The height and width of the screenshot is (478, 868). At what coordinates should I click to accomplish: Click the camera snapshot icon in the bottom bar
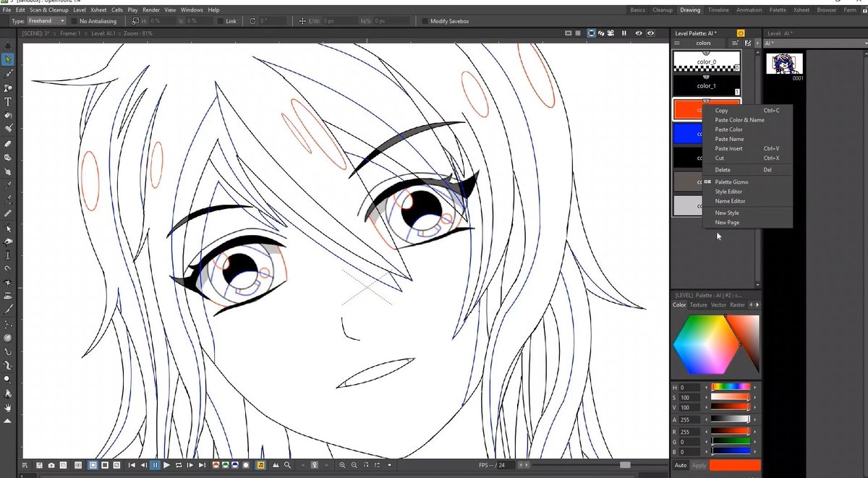tap(50, 466)
